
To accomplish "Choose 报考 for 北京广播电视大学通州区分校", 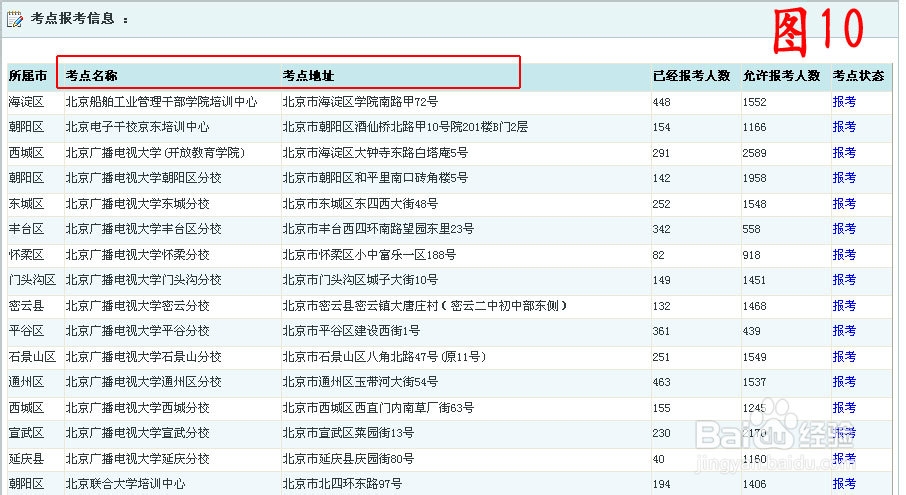I will 844,381.
